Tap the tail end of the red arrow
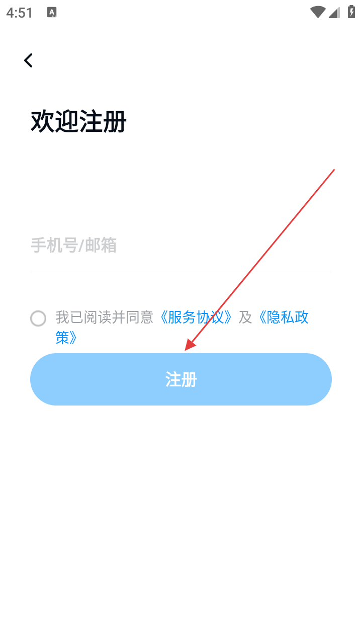This screenshot has height=644, width=362. [x=333, y=171]
